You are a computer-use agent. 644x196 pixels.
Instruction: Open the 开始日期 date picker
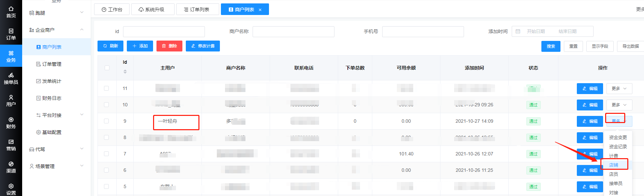click(x=536, y=31)
